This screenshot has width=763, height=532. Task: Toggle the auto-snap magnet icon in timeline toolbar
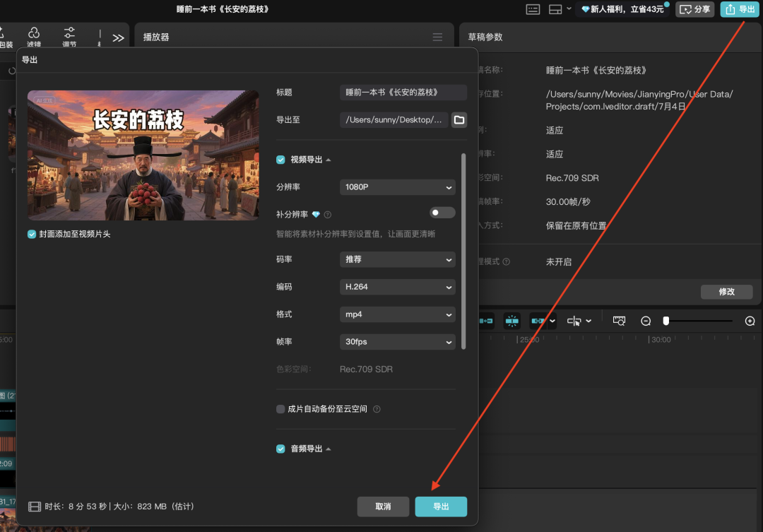coord(512,321)
